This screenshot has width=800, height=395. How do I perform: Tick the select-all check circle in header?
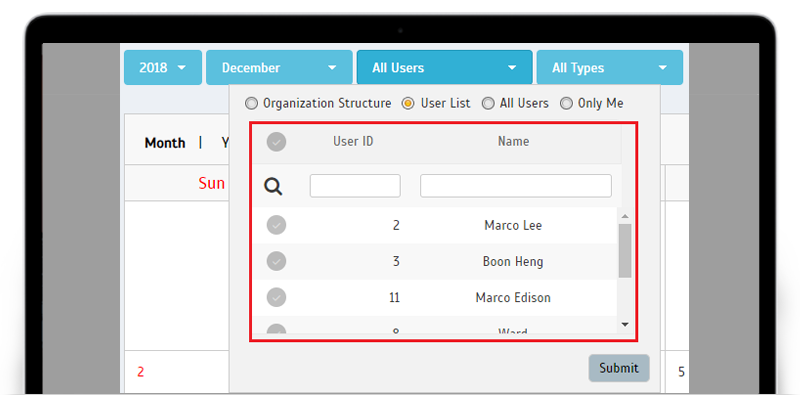[x=277, y=142]
